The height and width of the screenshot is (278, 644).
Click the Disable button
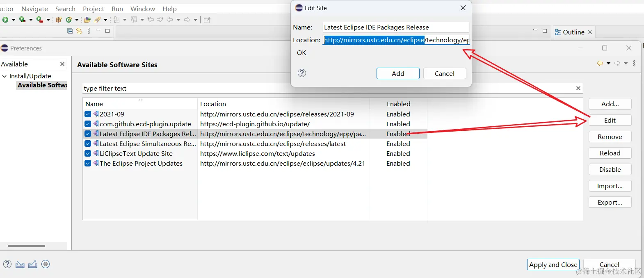click(610, 169)
